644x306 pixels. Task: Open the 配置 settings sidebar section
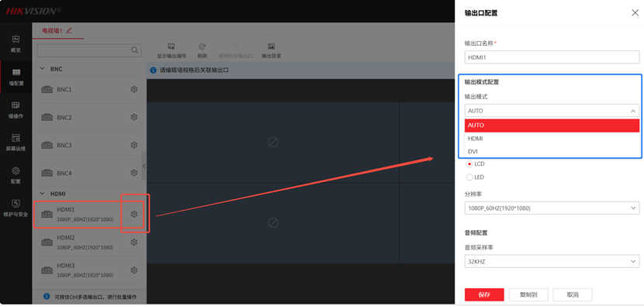[16, 175]
